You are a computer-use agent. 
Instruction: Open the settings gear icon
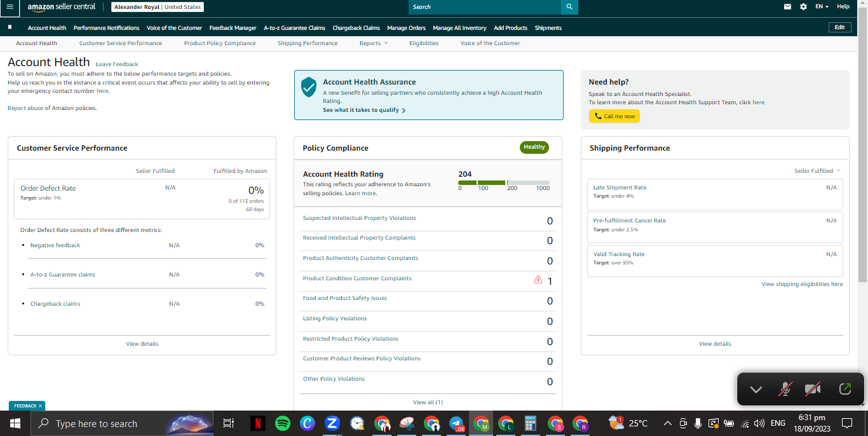coord(803,6)
